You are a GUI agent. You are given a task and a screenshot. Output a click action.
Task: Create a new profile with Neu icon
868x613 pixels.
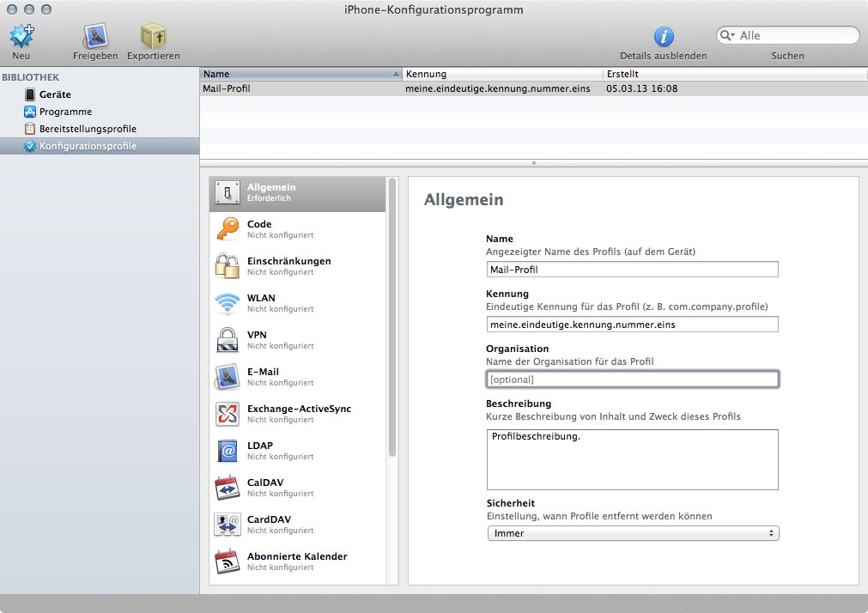click(x=21, y=36)
